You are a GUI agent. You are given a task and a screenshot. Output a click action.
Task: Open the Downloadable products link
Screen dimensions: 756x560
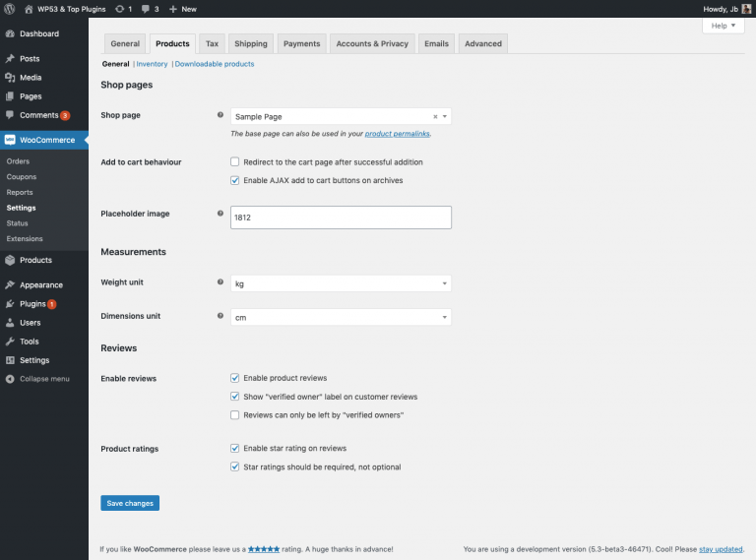coord(215,64)
